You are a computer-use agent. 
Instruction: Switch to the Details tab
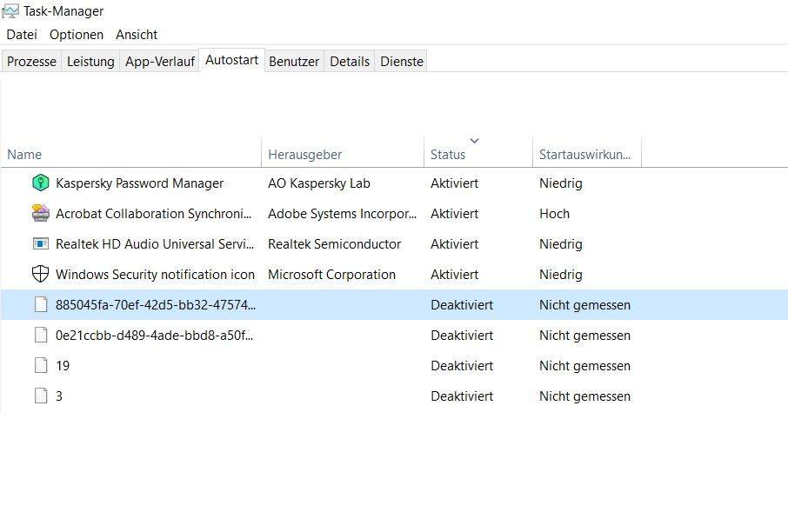pos(350,62)
